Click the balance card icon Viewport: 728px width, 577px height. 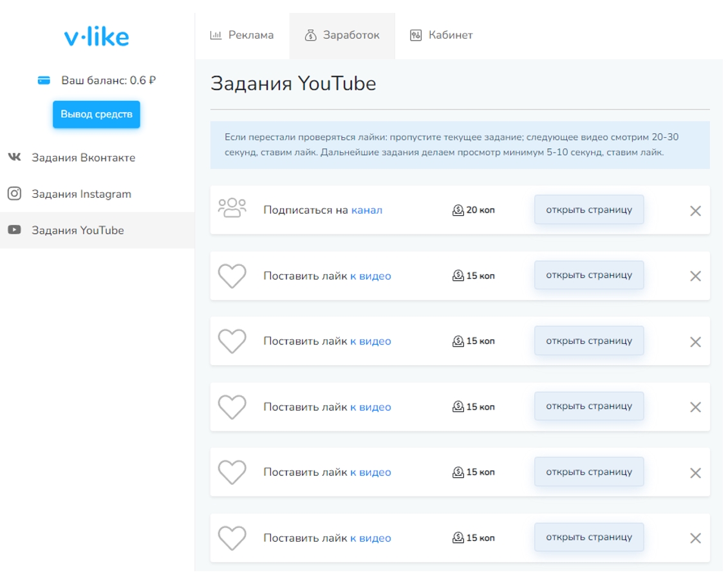pos(44,80)
